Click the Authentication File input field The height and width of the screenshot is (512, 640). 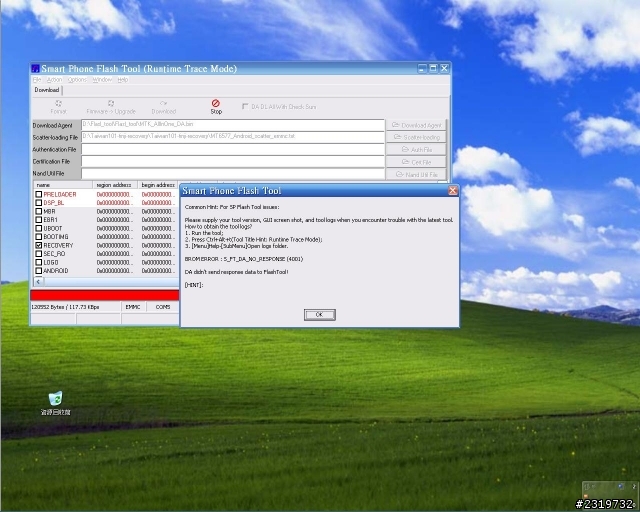click(233, 149)
